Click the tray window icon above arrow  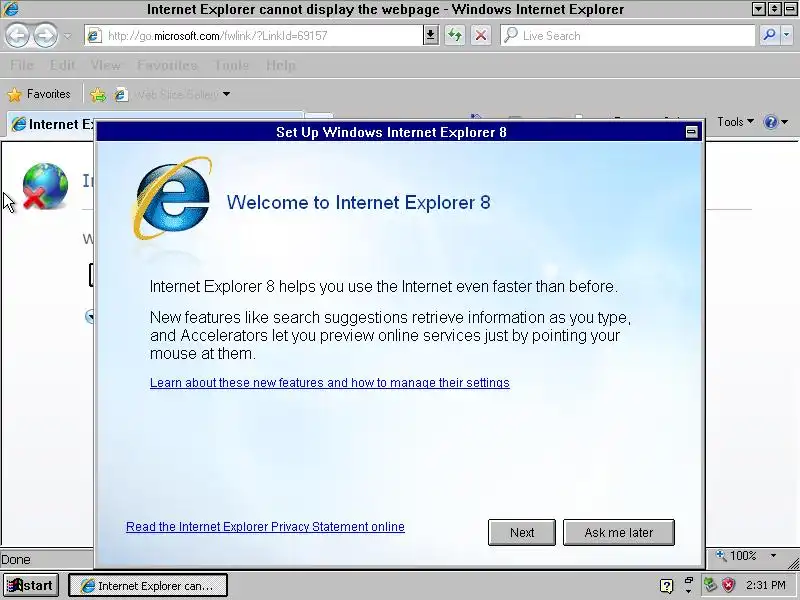tap(689, 581)
